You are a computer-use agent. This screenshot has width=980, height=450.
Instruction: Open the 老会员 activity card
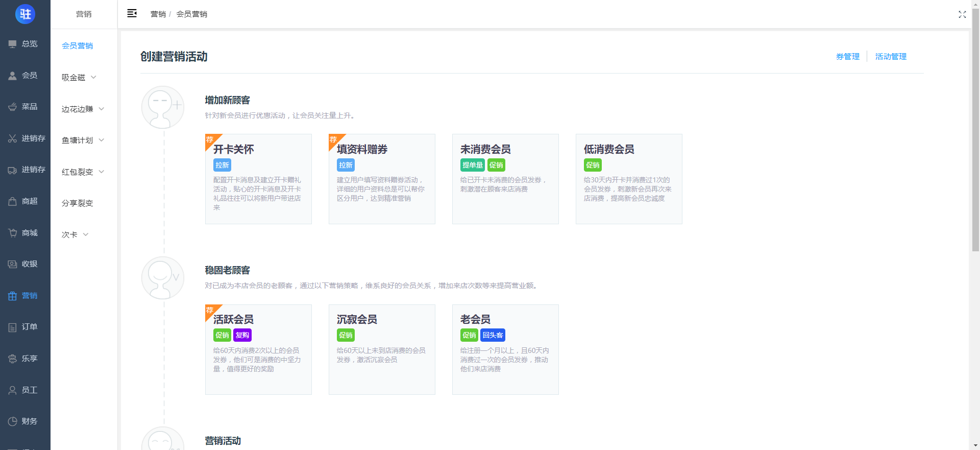(505, 349)
